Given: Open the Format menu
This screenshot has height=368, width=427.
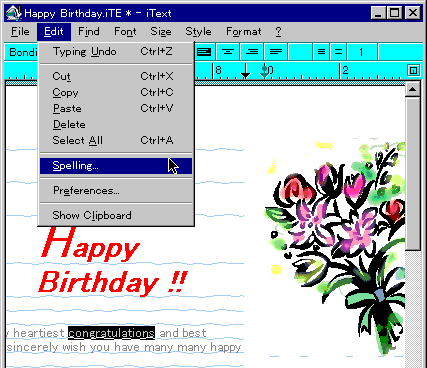Looking at the screenshot, I should (244, 32).
